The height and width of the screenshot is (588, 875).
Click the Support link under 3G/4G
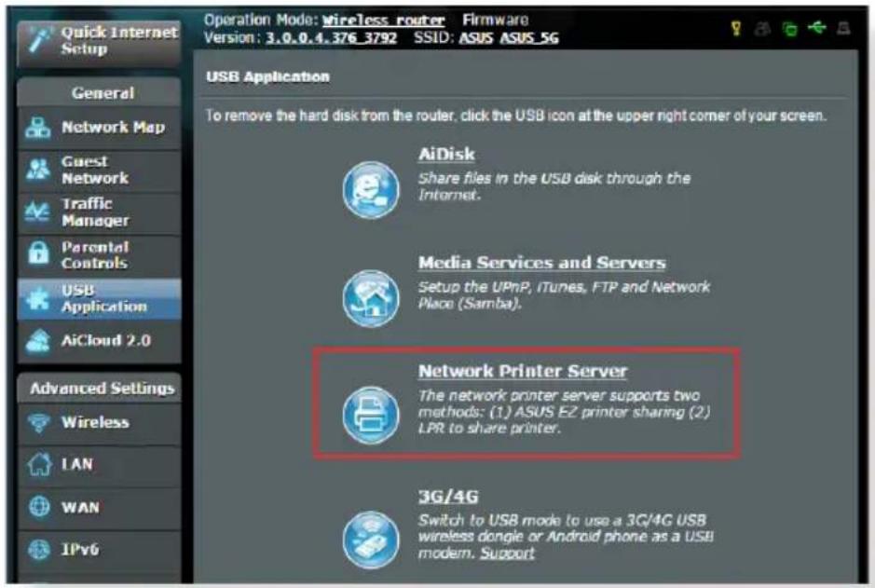[507, 553]
